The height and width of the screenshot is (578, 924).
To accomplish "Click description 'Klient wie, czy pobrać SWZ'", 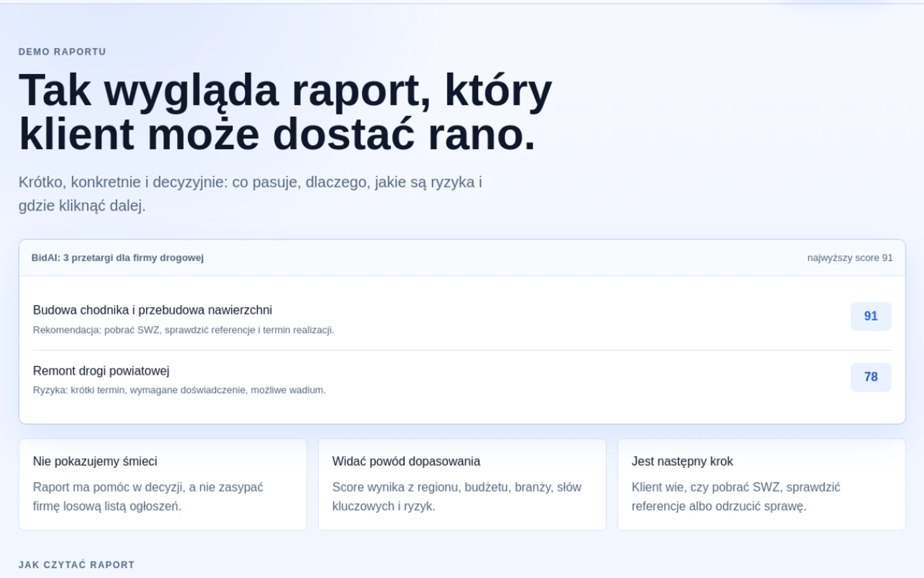I will 736,497.
